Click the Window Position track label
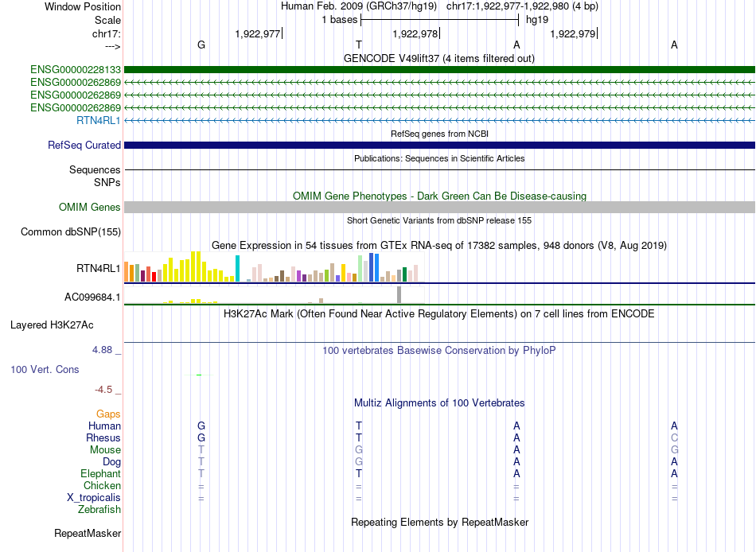The height and width of the screenshot is (552, 756). pos(83,6)
